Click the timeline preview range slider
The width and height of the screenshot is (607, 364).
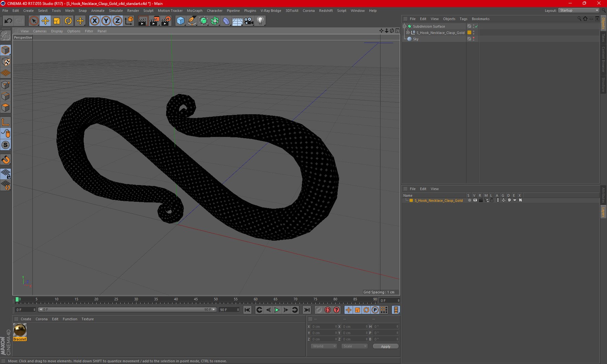pos(127,310)
